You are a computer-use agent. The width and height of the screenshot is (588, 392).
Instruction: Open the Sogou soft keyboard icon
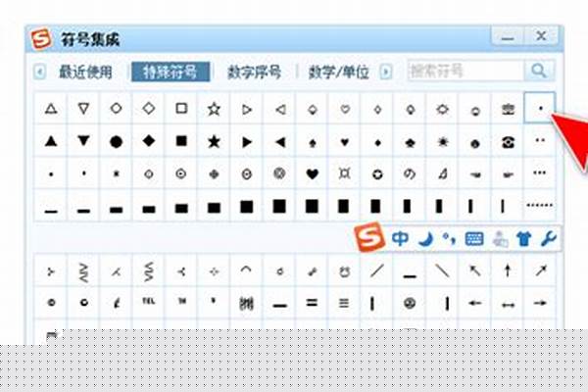point(474,238)
